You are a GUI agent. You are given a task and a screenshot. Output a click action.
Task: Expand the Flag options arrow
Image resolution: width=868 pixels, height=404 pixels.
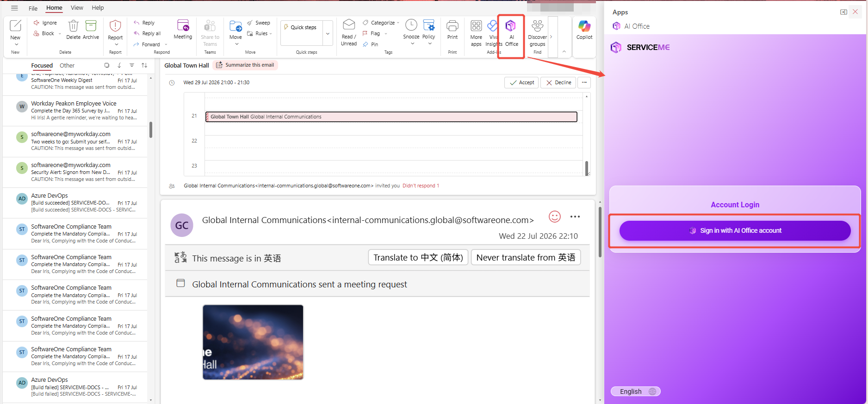pyautogui.click(x=385, y=33)
